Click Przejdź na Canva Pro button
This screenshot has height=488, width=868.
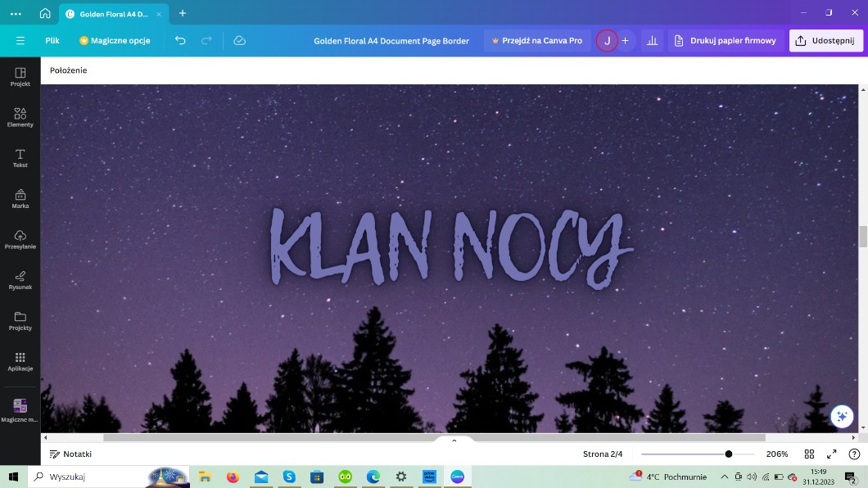536,40
